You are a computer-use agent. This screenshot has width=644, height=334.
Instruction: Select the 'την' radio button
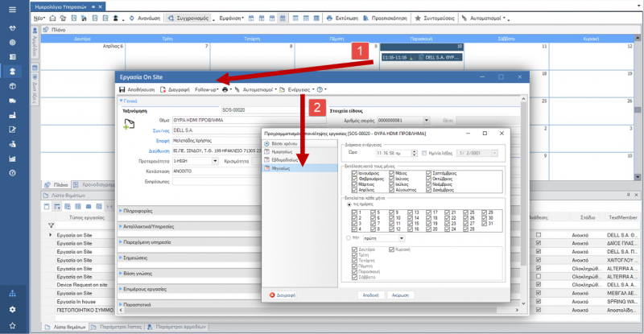click(349, 238)
